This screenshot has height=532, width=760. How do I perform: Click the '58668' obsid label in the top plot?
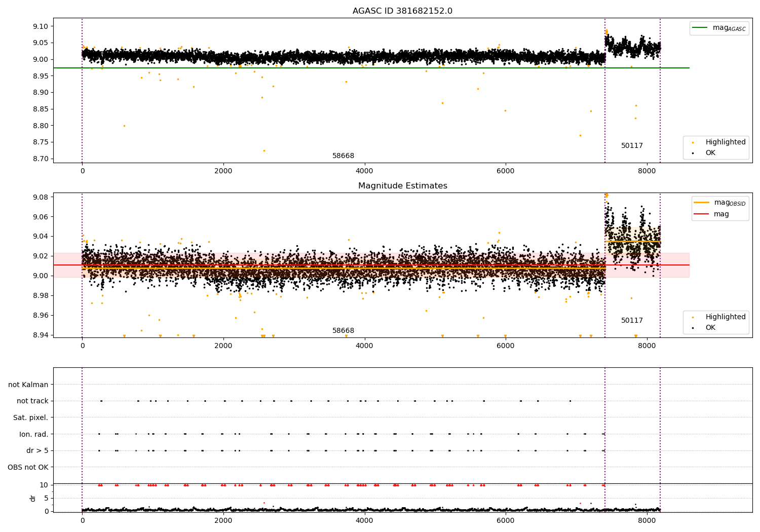(x=343, y=156)
